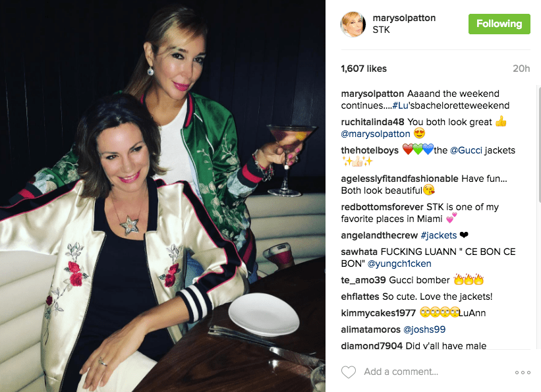Visit commenter ruchitalinda48's profile

372,122
